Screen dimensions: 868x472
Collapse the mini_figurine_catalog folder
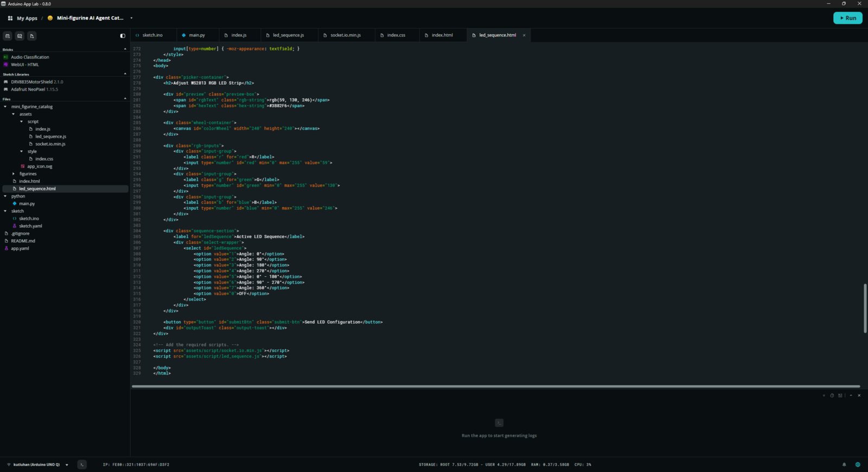[x=5, y=107]
